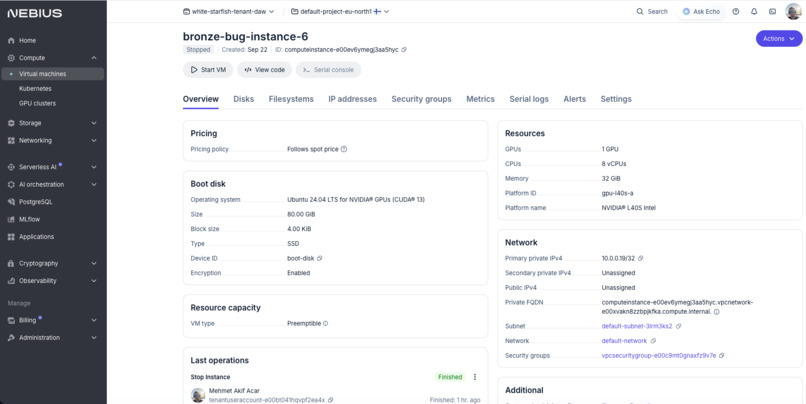
Task: Click the Serial console button
Action: [x=328, y=70]
